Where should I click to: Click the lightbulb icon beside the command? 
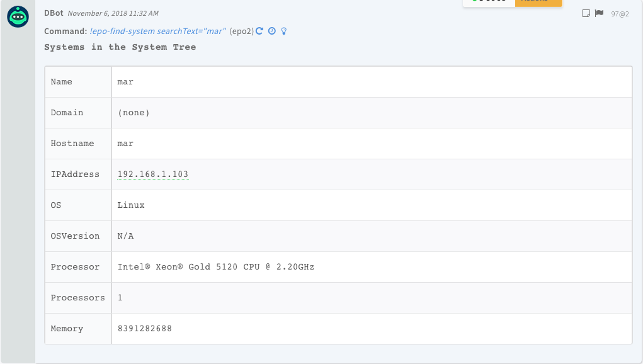pos(284,30)
